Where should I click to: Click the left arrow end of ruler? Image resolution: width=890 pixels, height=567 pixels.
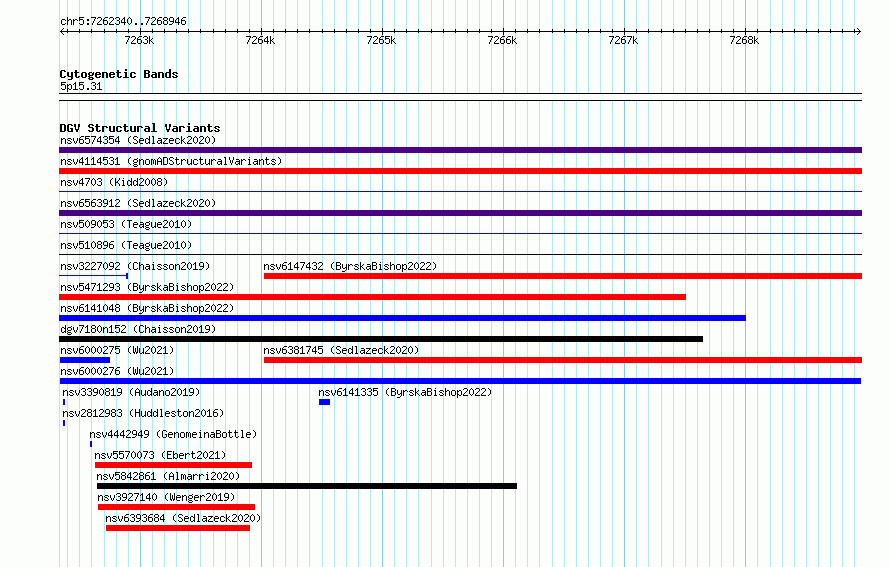63,31
